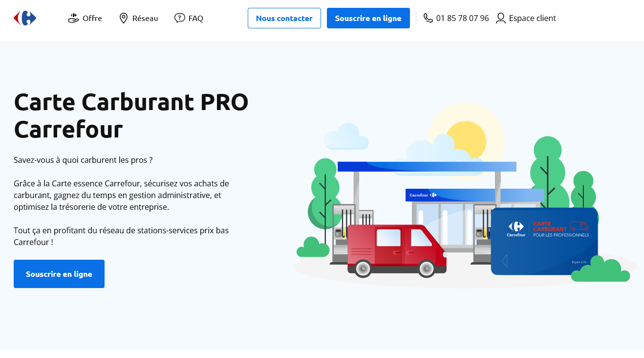
Task: Click Souscrire en ligne below the paragraph
Action: [x=59, y=274]
